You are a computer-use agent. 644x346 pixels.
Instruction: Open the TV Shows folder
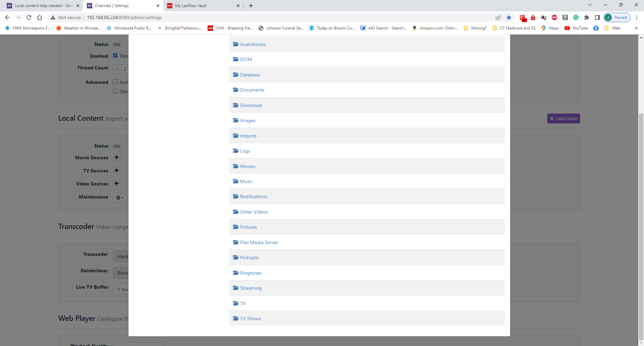pos(250,319)
